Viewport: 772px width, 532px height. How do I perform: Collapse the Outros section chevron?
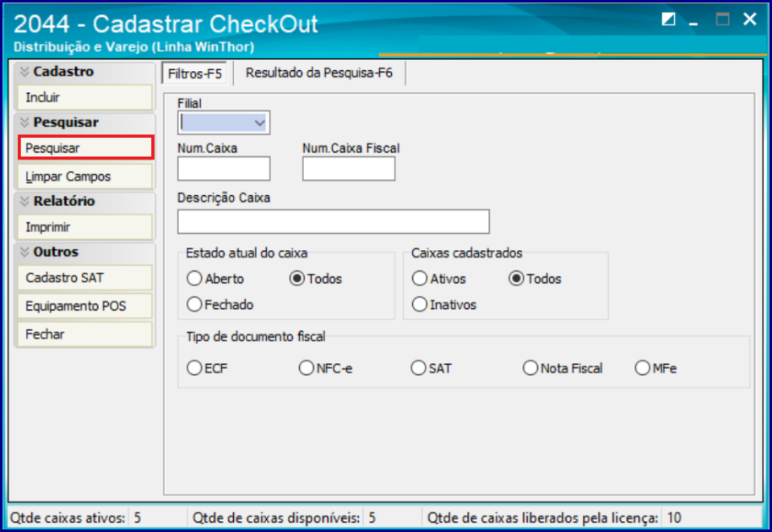point(24,252)
